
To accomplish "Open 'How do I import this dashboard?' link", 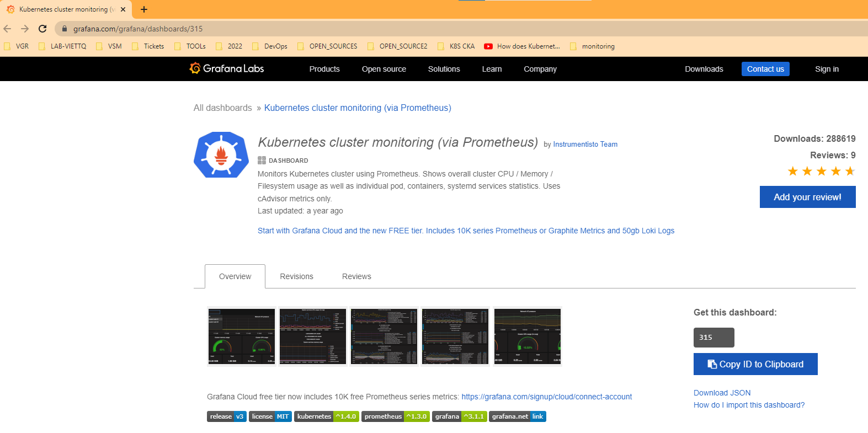I will (x=749, y=405).
